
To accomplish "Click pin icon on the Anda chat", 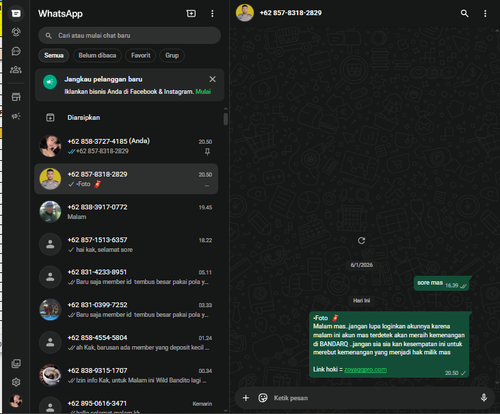I will click(207, 152).
